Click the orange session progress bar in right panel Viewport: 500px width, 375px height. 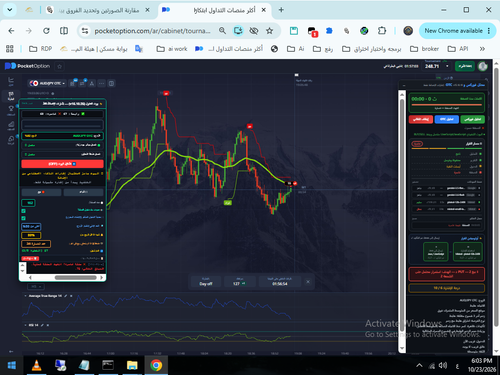pyautogui.click(x=447, y=105)
